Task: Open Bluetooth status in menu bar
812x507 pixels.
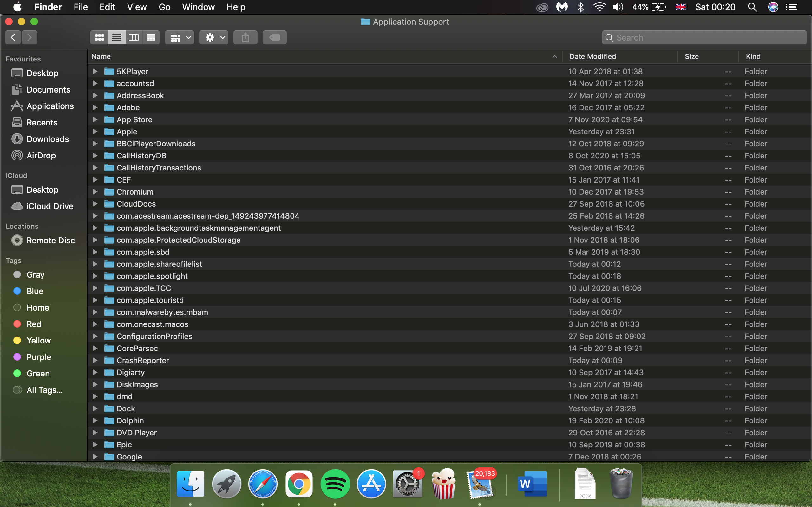Action: [x=581, y=7]
